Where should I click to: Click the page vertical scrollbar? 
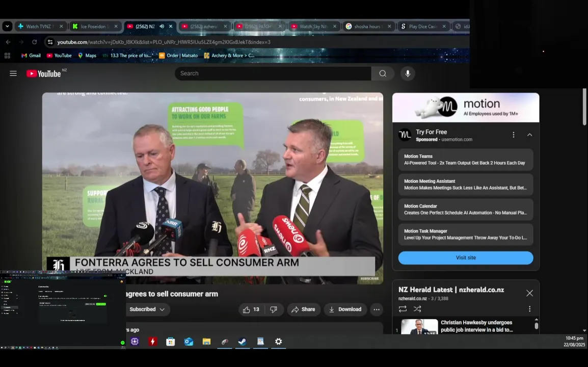pos(584,107)
